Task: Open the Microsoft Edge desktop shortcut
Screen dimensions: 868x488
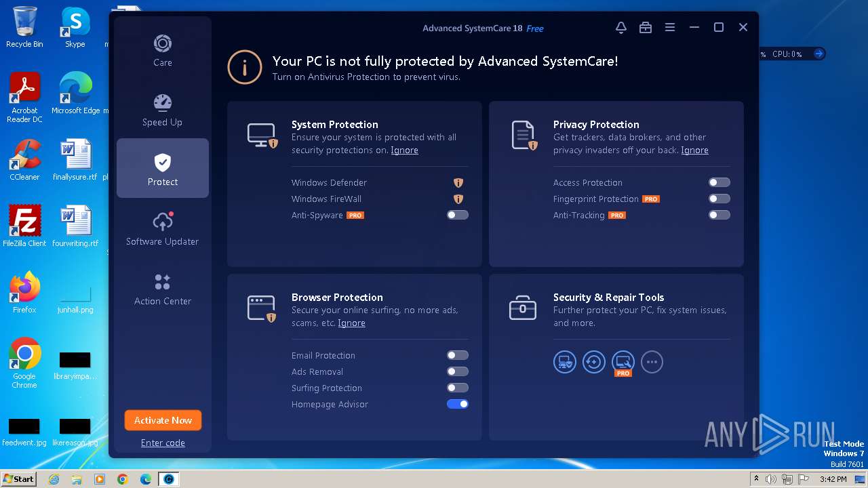Action: click(x=75, y=94)
